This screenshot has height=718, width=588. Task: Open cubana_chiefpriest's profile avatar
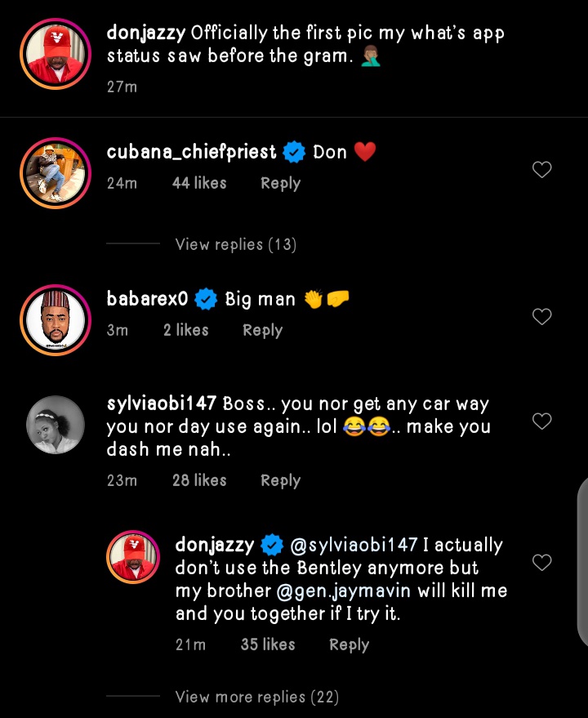click(54, 170)
